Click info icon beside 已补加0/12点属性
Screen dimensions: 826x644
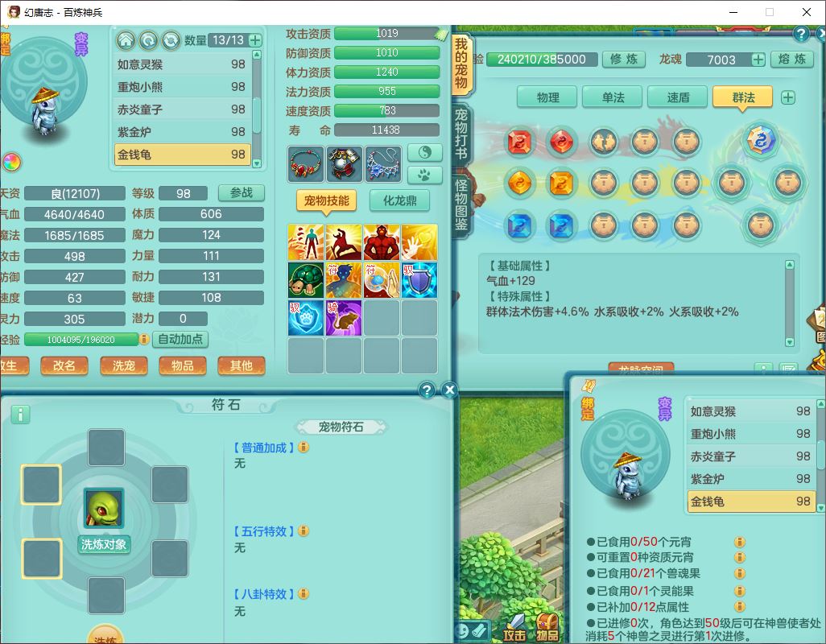click(x=740, y=607)
